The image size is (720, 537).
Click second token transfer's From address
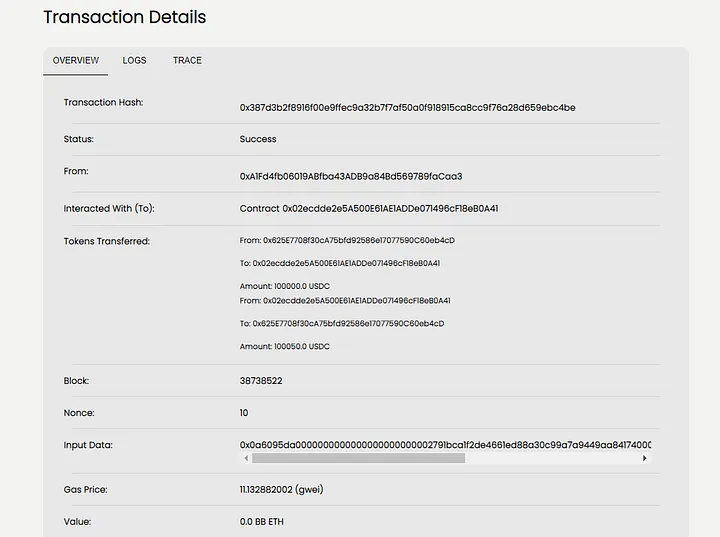(357, 301)
